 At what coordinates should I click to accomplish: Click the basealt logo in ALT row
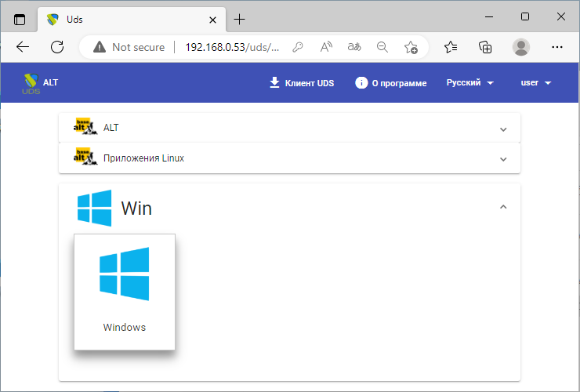pyautogui.click(x=85, y=127)
